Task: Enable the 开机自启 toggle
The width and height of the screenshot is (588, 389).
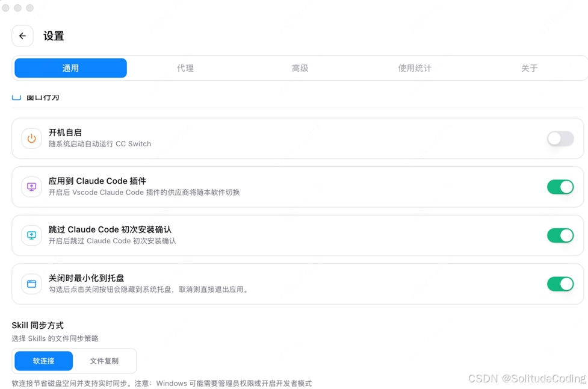Action: [560, 138]
